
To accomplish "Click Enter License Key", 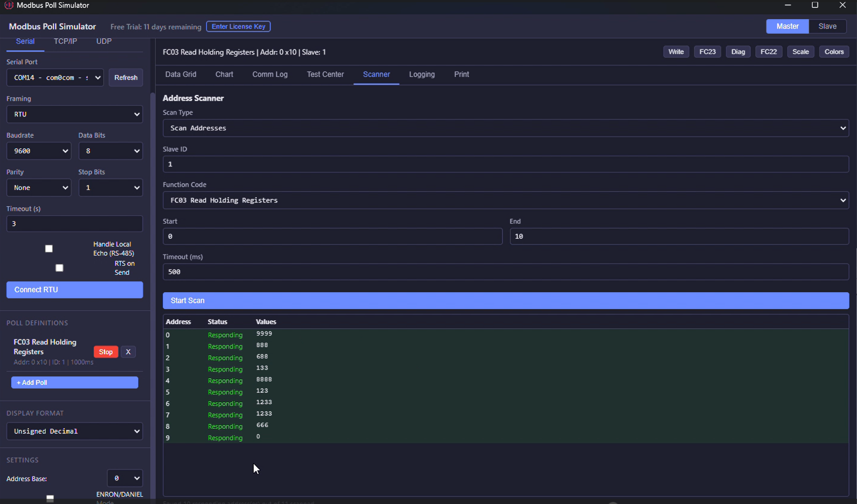I will (238, 26).
